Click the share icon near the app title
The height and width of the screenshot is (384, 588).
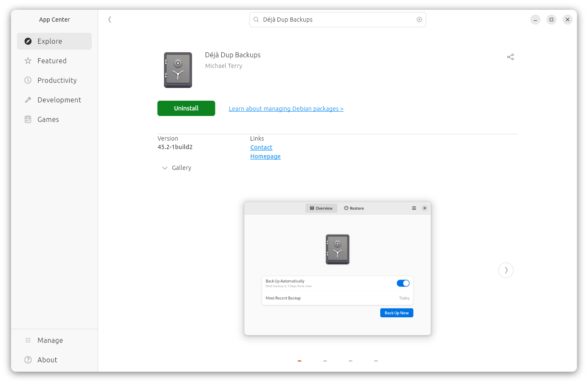coord(510,56)
